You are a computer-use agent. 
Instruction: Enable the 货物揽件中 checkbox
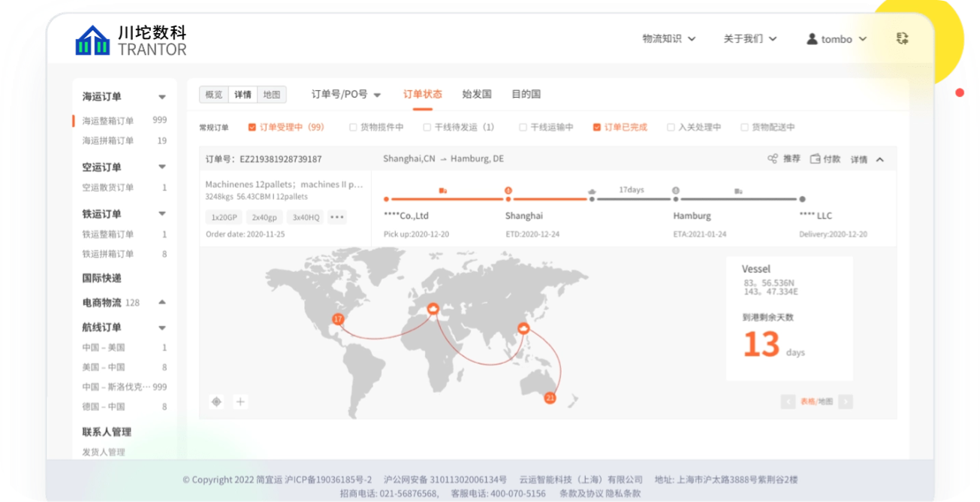pos(353,128)
